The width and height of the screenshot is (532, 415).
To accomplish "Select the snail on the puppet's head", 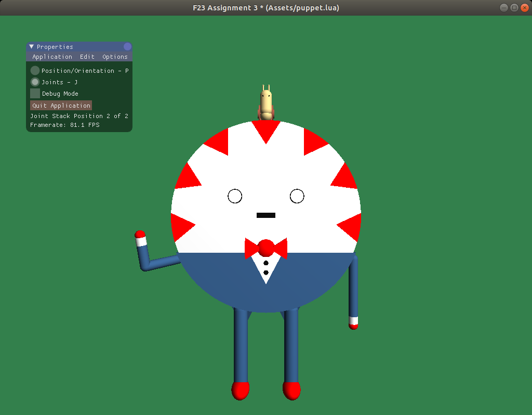I will point(267,103).
